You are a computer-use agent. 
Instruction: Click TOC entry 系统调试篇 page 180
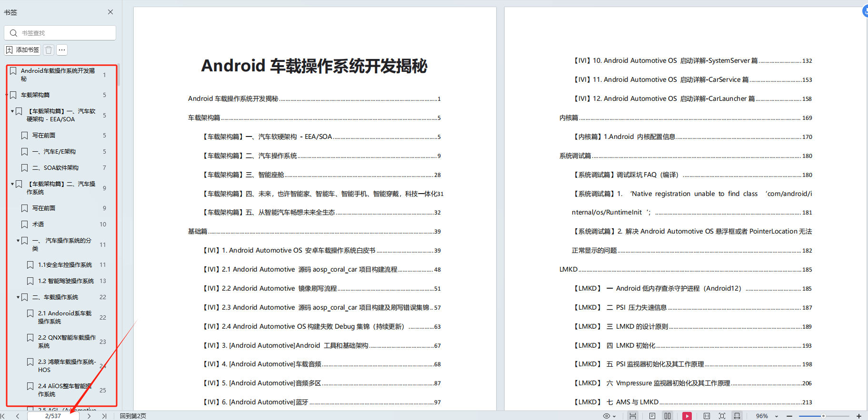click(686, 156)
